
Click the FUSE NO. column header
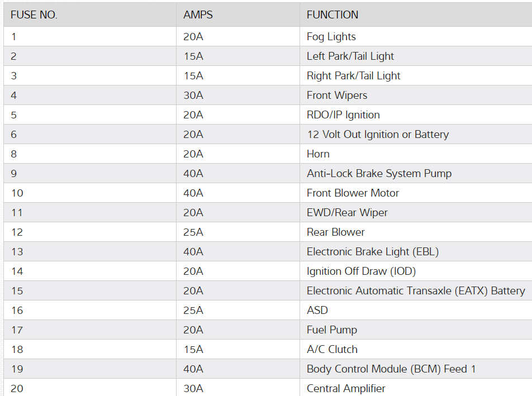34,15
